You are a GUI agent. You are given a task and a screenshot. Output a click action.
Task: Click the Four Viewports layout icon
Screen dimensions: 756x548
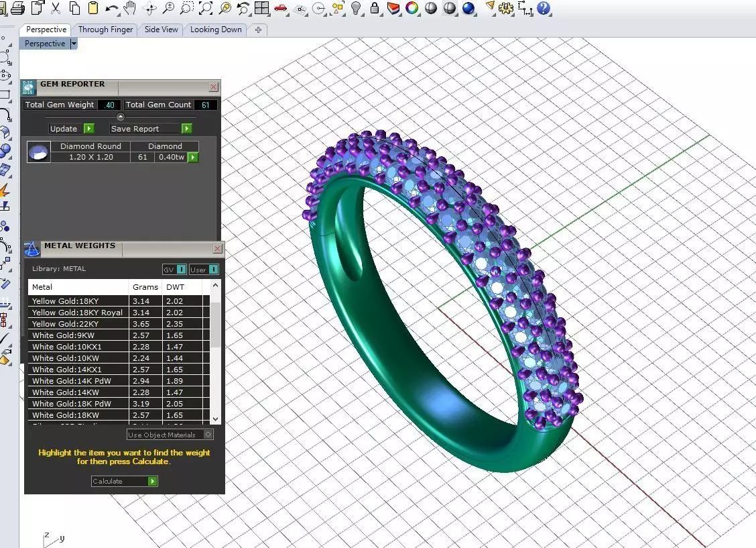click(x=262, y=8)
